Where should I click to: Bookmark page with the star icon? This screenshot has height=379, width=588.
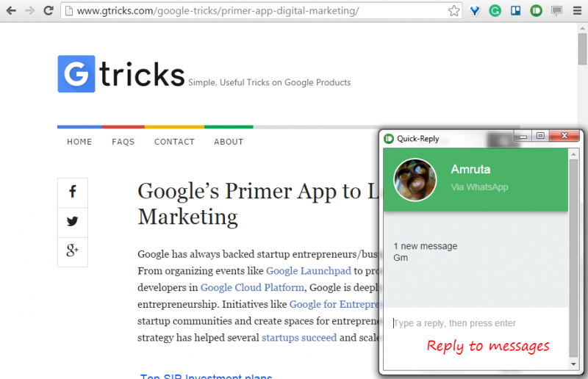[x=453, y=10]
